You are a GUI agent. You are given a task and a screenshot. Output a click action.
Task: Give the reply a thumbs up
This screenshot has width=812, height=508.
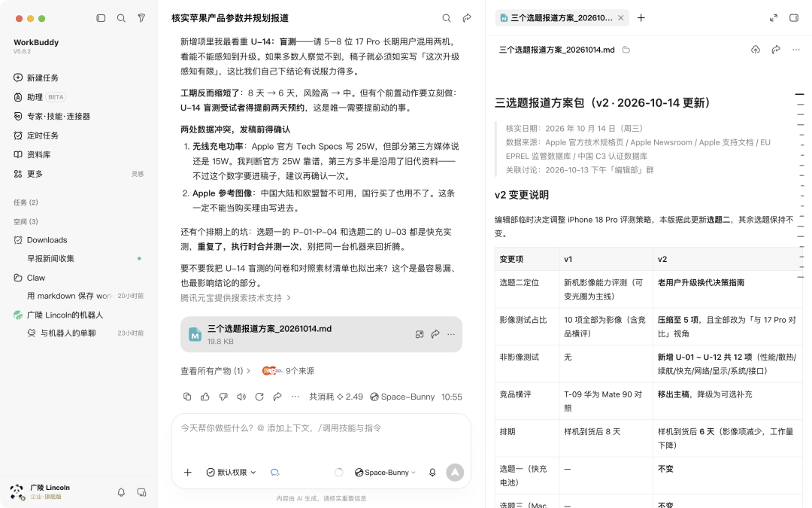[205, 397]
